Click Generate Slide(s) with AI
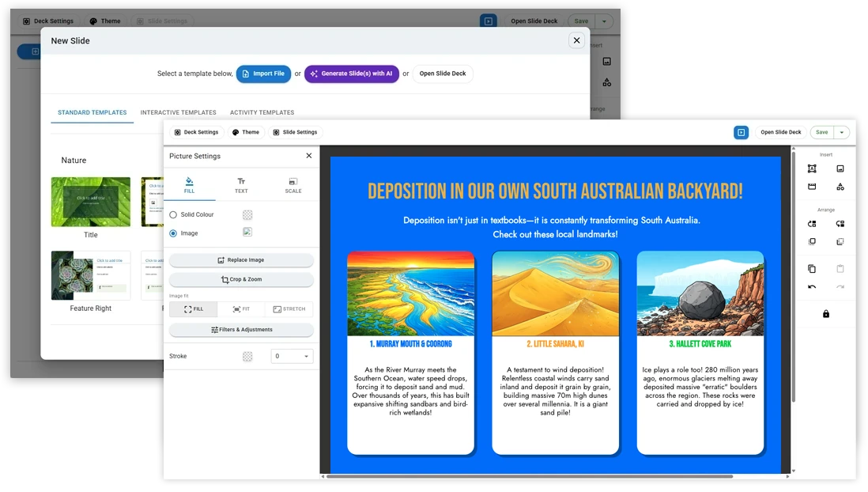Image resolution: width=868 pixels, height=492 pixels. (x=352, y=74)
